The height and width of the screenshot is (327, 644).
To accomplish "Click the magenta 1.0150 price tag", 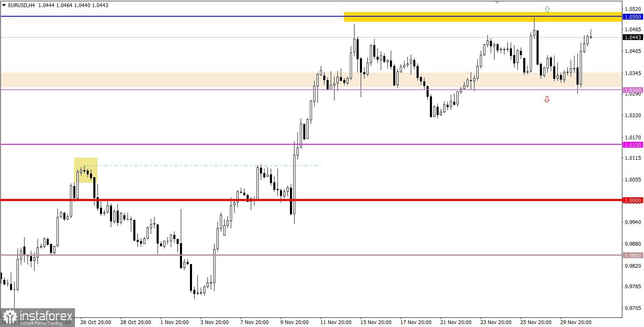I will point(633,145).
